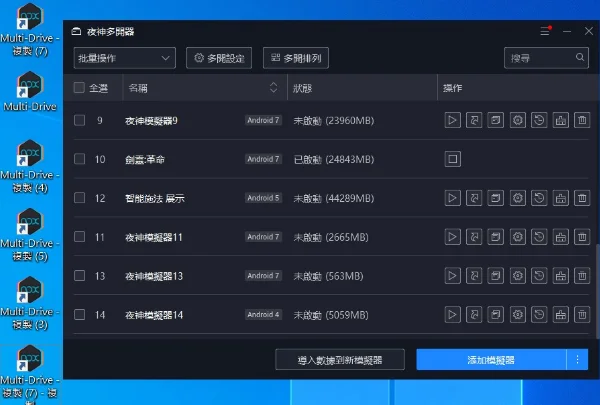
Task: Click the search magnifier icon
Action: (580, 57)
